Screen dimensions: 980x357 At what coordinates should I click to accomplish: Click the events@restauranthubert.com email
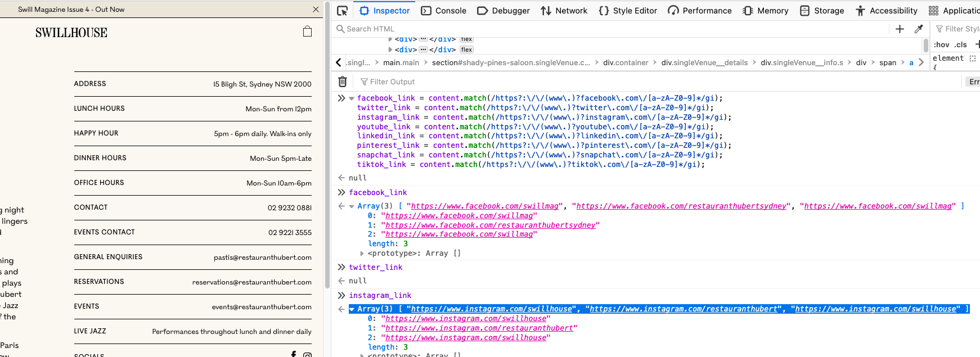coord(262,307)
